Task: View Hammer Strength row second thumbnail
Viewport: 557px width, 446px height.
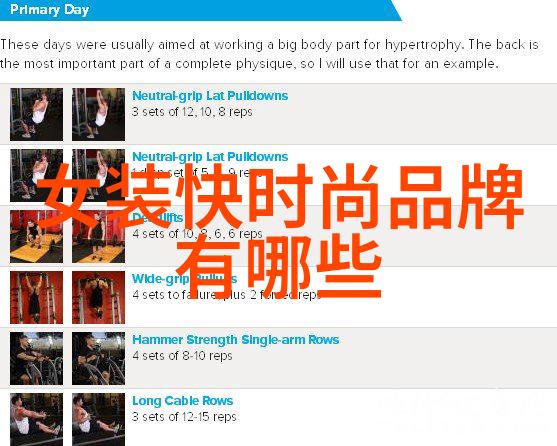Action: (x=98, y=359)
